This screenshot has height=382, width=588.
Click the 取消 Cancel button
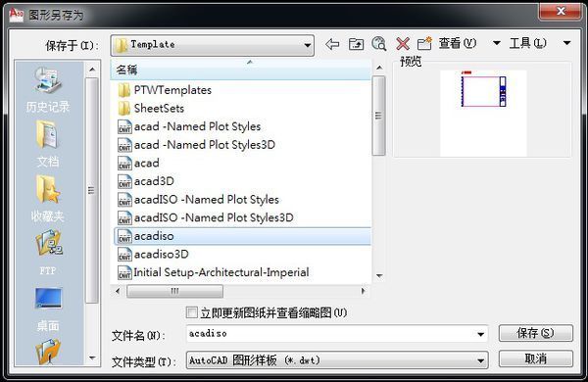click(535, 358)
